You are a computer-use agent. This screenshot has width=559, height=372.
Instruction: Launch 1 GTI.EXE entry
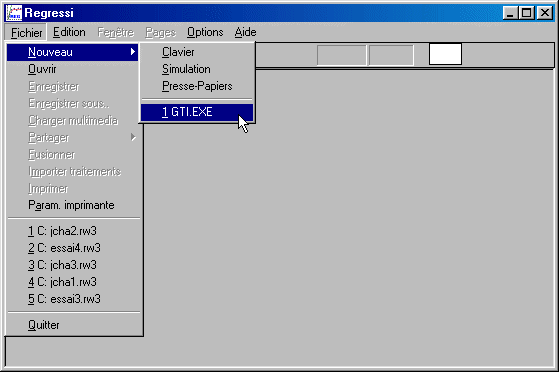pos(197,112)
